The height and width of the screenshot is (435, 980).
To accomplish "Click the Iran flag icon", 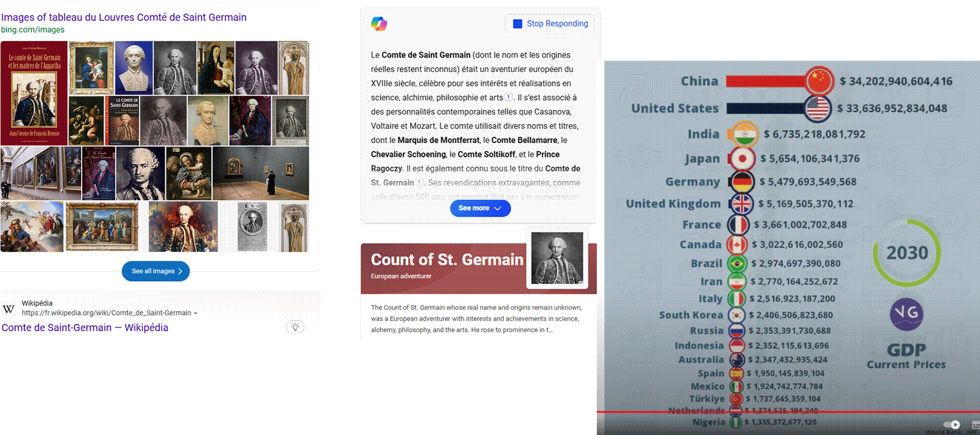I will [x=736, y=281].
